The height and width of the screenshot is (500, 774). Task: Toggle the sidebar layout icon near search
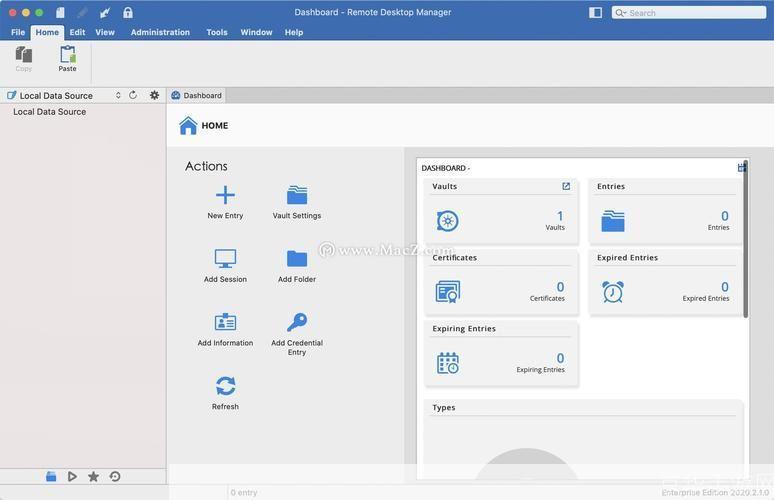[x=595, y=12]
